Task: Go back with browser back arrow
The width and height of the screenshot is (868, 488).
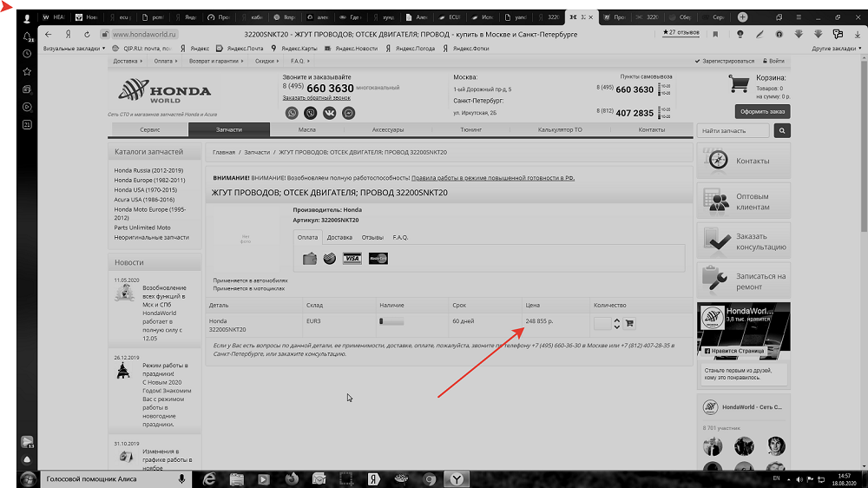Action: [x=48, y=35]
